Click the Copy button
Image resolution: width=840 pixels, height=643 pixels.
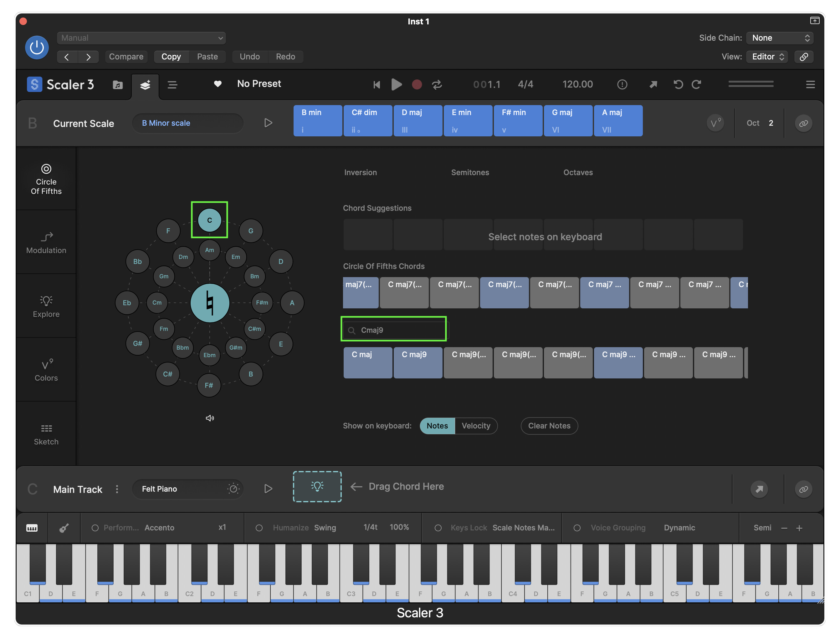click(x=171, y=57)
